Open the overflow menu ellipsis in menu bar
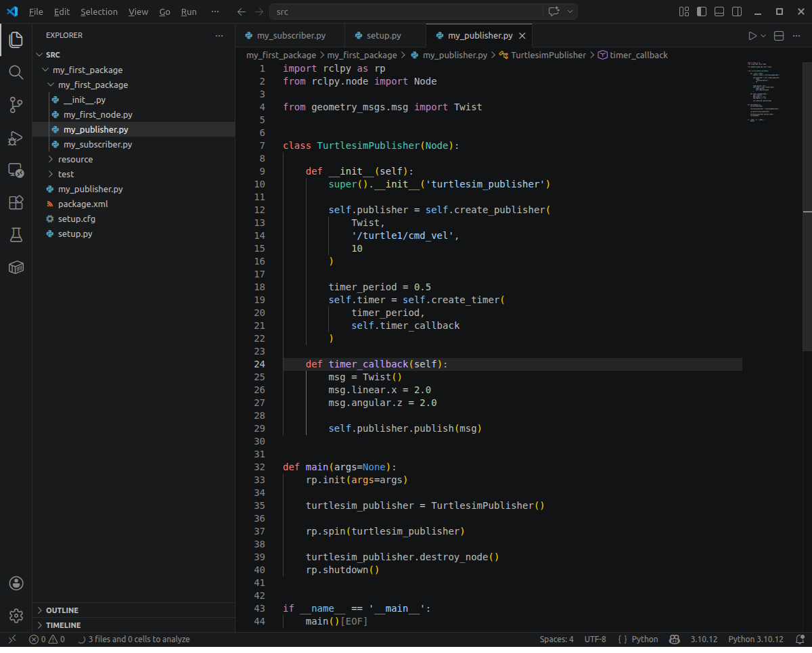This screenshot has height=653, width=812. (215, 12)
